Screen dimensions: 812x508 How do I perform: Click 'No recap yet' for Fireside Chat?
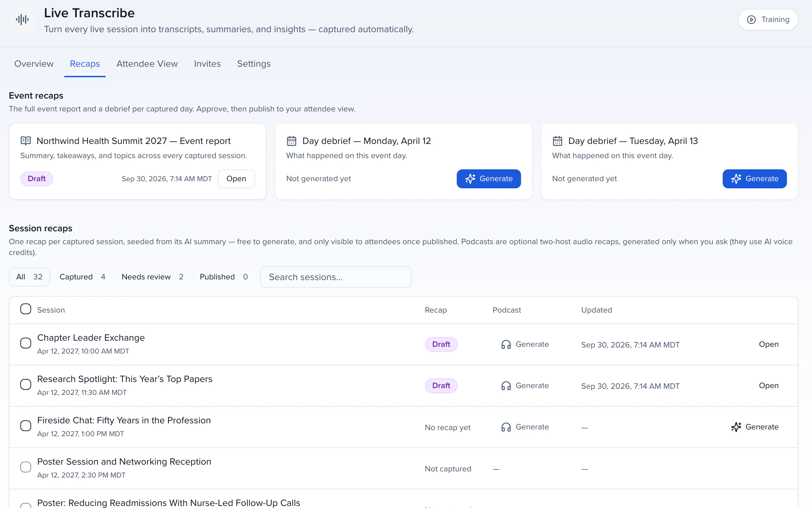[448, 427]
